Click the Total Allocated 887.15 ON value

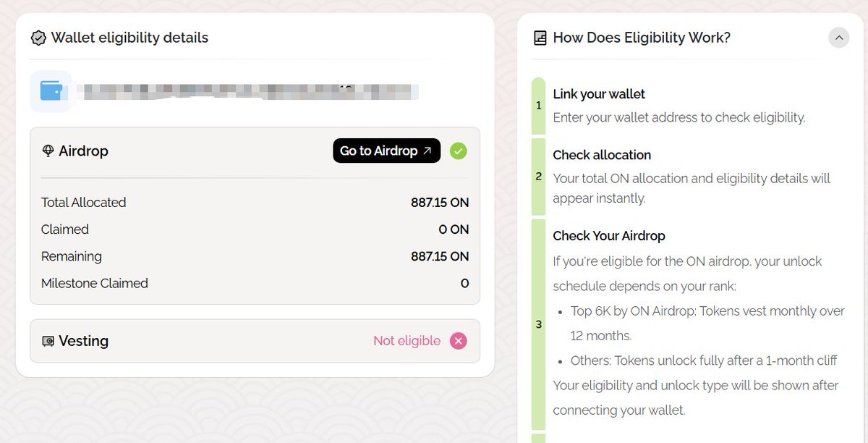440,203
